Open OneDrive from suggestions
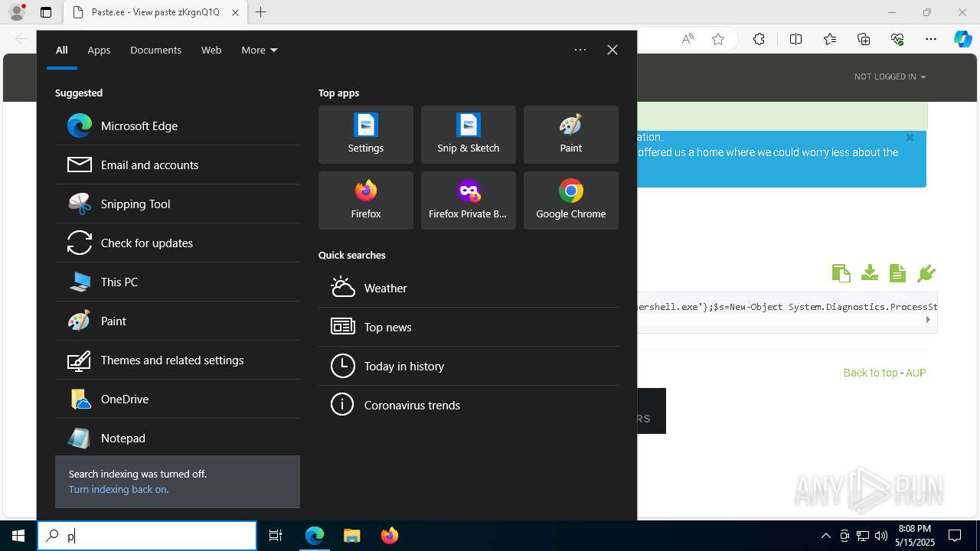The image size is (980, 551). coord(178,399)
